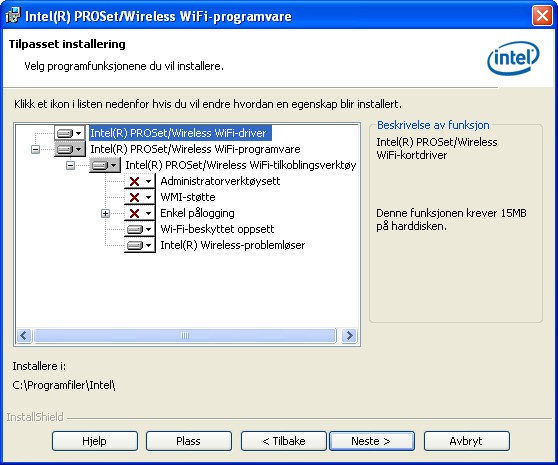
Task: Click the installer icon in the title bar
Action: [x=13, y=16]
